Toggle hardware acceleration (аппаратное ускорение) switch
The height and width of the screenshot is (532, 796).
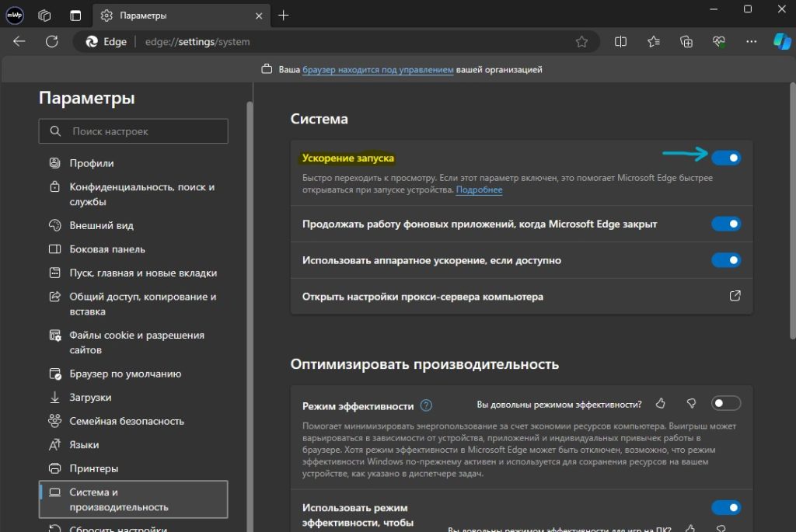coord(726,260)
